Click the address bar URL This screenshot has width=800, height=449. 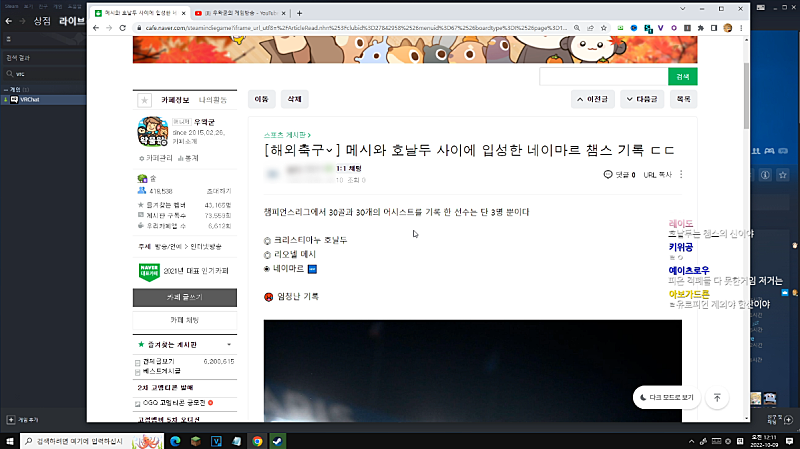click(x=356, y=28)
